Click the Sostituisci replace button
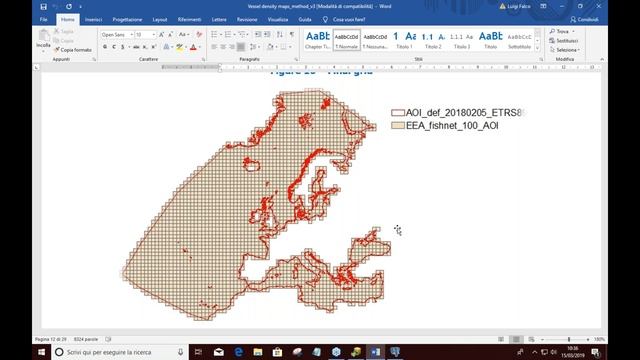The image size is (640, 360). [564, 41]
